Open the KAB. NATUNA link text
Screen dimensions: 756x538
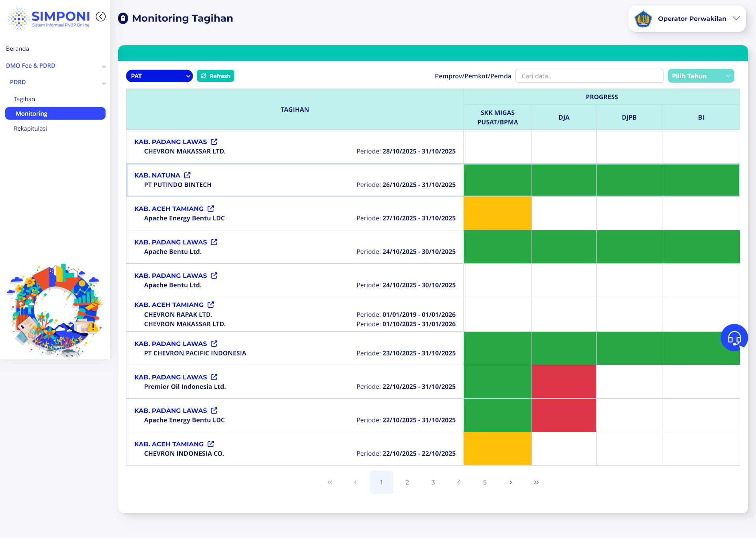pos(157,175)
